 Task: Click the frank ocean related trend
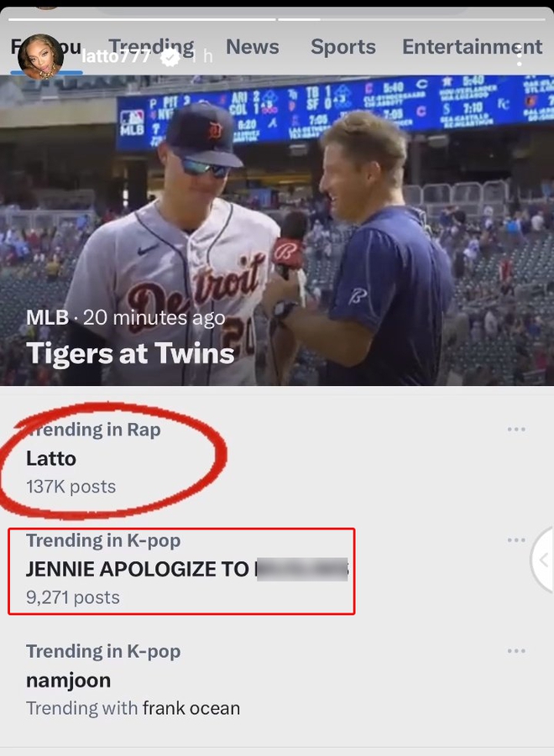(x=191, y=708)
